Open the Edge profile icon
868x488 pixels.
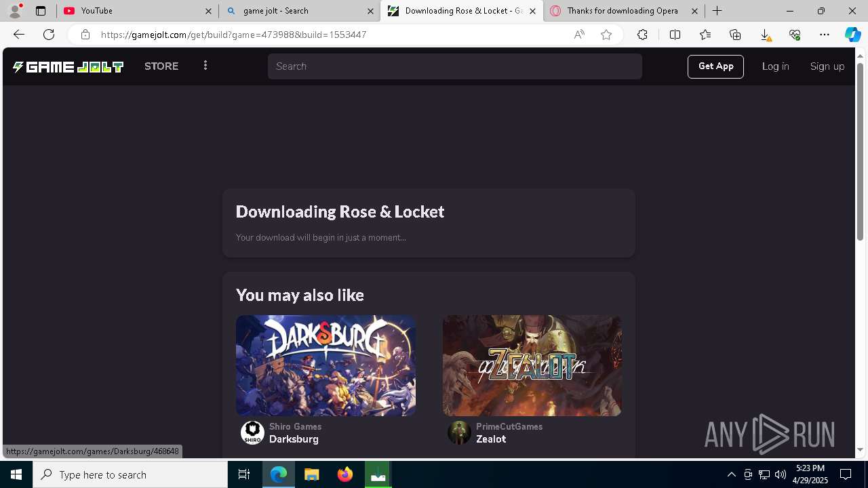point(15,11)
